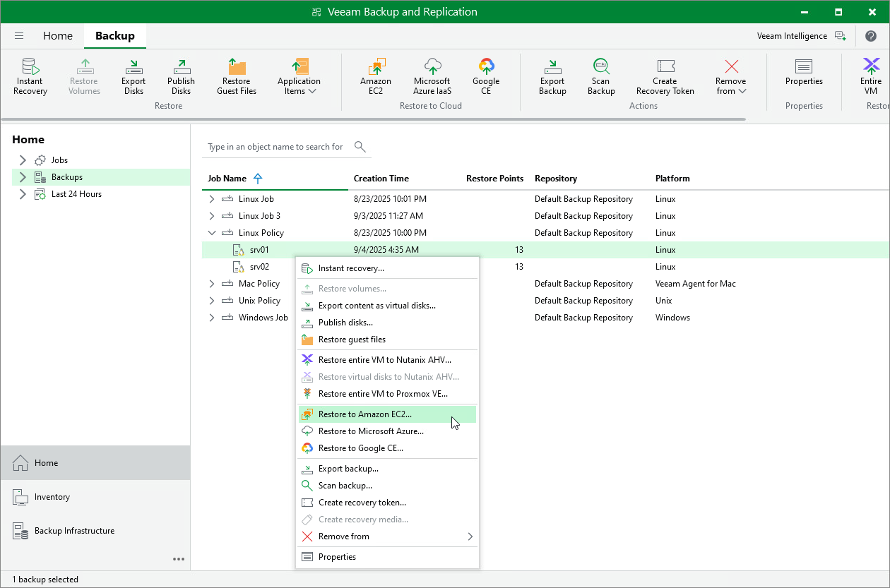Select the Linux Job 3 row text
Viewport: 890px width, 588px height.
(x=259, y=216)
